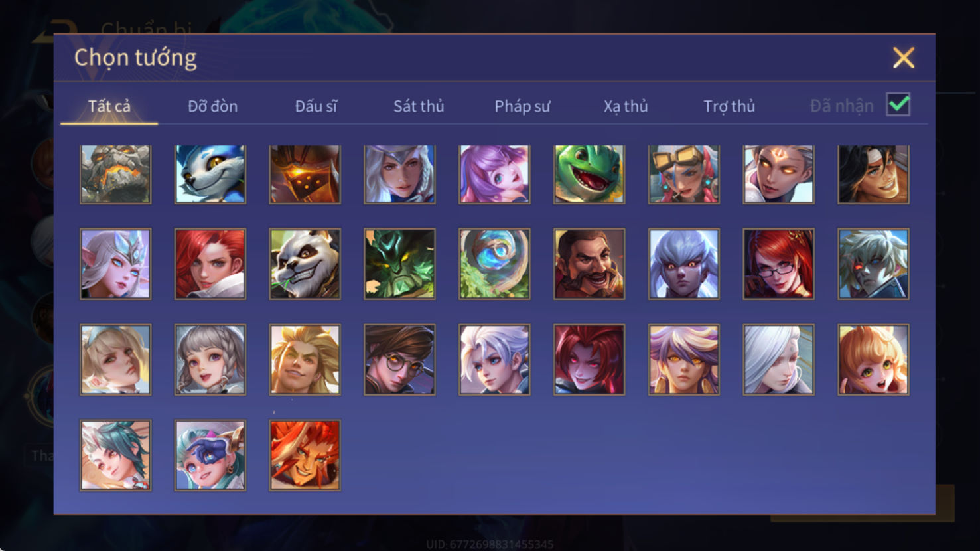Pick the blue swirling orb hero portrait
This screenshot has width=980, height=551.
click(494, 264)
